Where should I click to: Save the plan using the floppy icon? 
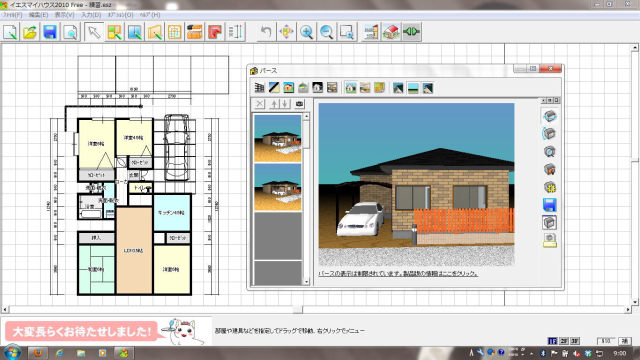pyautogui.click(x=50, y=32)
